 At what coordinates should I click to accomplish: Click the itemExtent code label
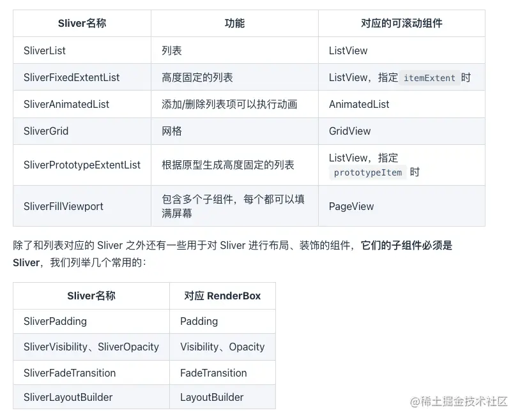coord(429,78)
